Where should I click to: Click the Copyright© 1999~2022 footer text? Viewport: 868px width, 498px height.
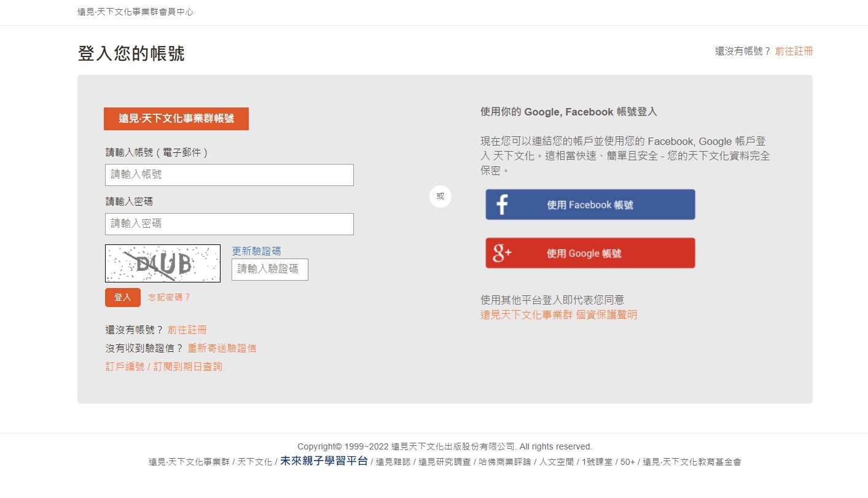445,446
